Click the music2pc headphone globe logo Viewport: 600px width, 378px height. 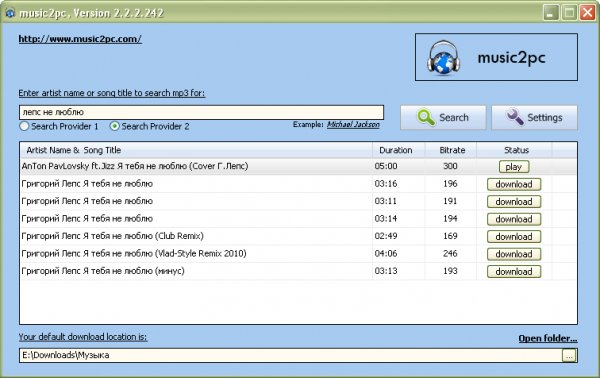click(x=443, y=57)
